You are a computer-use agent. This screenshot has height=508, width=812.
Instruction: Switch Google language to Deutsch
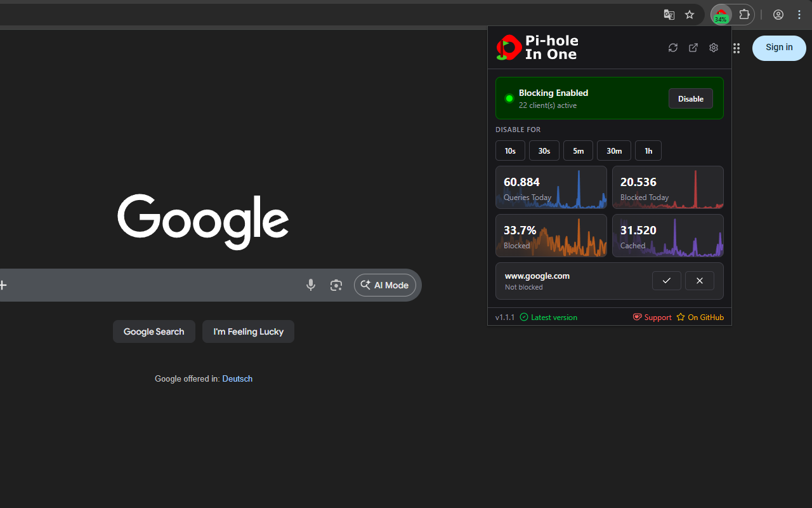237,379
